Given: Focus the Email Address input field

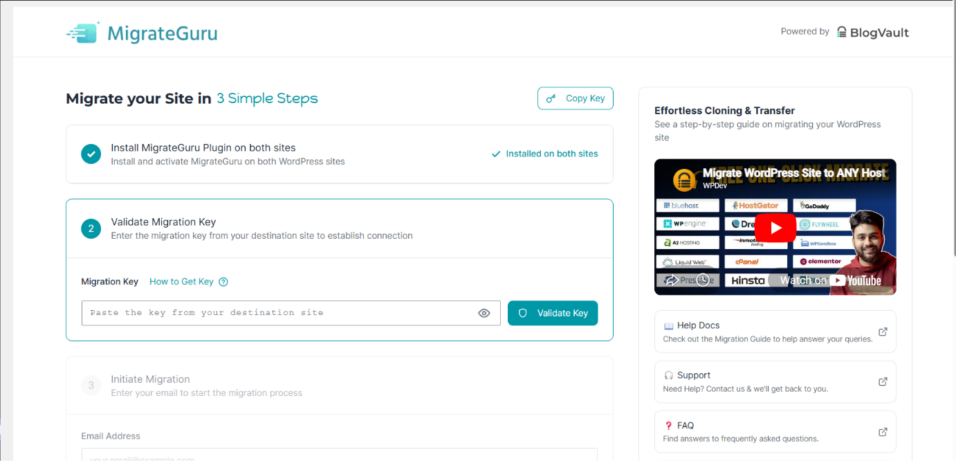Looking at the screenshot, I should [339, 455].
